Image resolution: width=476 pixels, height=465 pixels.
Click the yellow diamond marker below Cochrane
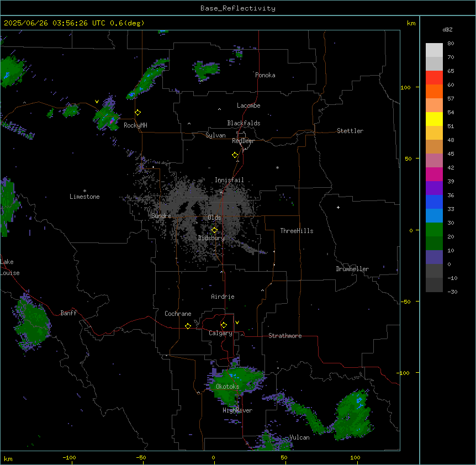[188, 326]
